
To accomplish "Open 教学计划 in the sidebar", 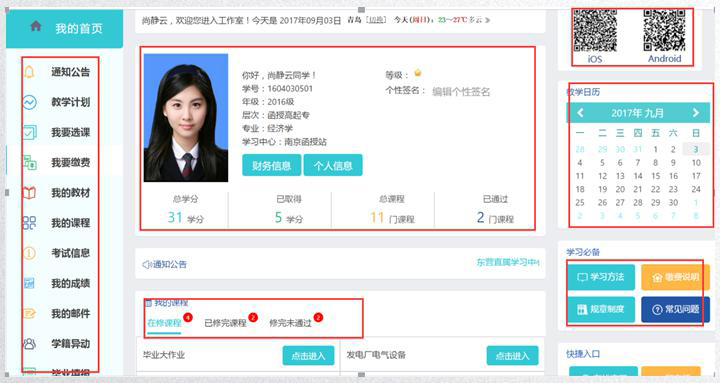I will point(70,102).
